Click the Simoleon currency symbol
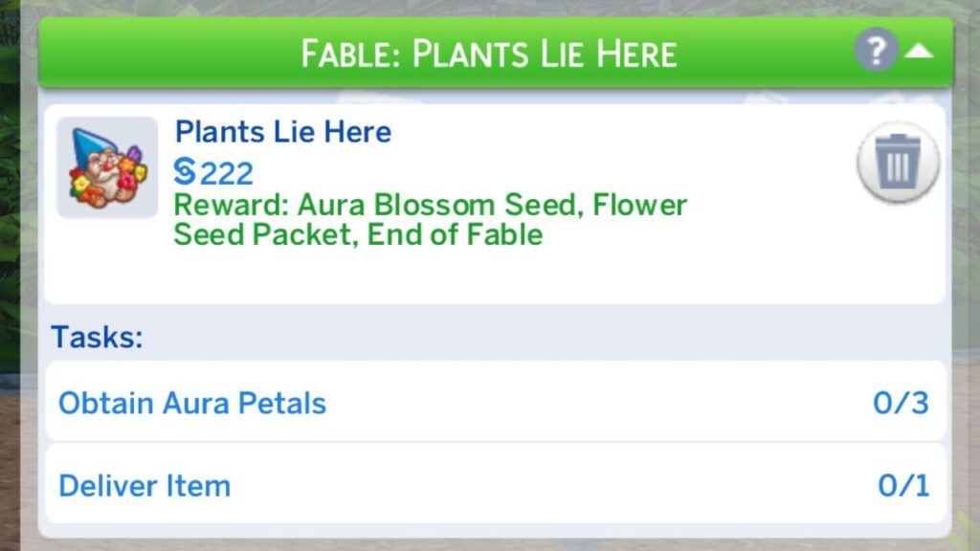This screenshot has width=980, height=551. click(x=185, y=172)
